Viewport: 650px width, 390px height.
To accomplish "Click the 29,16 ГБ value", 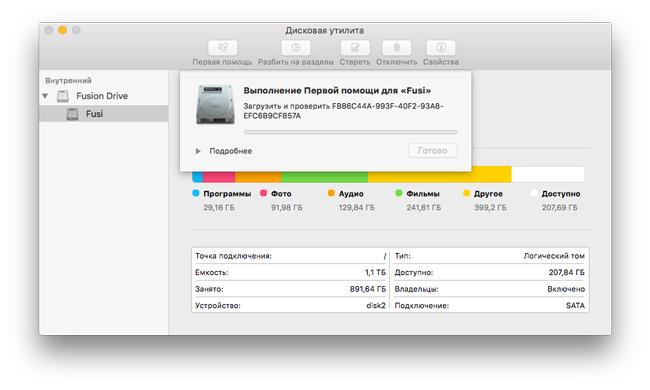I will click(219, 208).
